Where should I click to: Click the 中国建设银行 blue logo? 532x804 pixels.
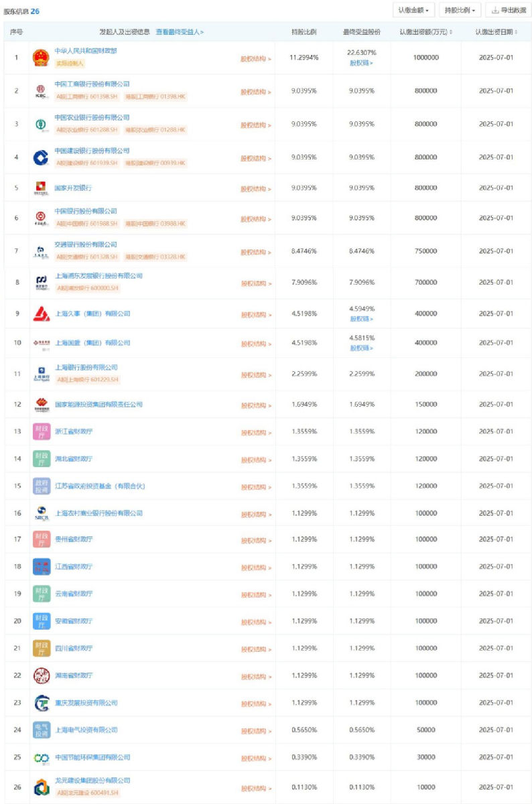[42, 157]
